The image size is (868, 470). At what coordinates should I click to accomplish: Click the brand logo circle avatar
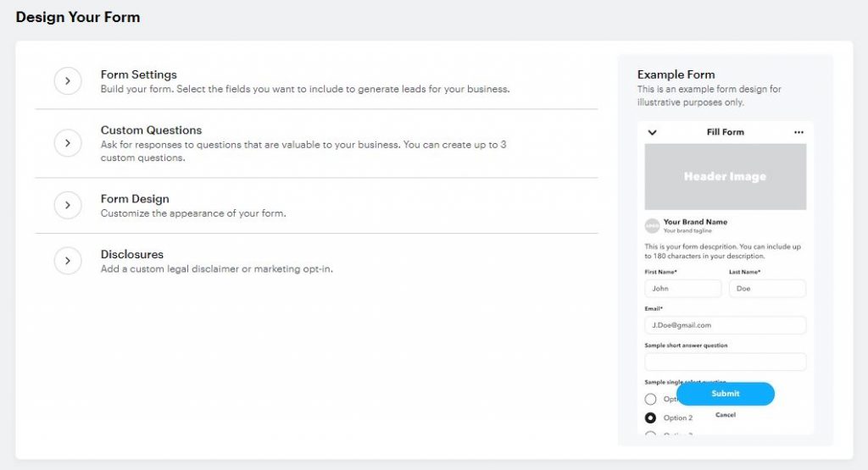pos(652,225)
